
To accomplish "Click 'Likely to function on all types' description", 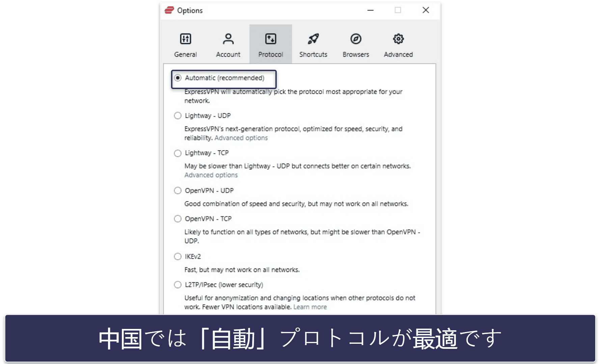I will click(302, 236).
